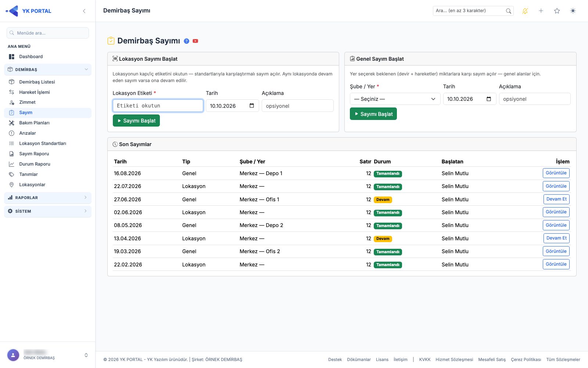This screenshot has height=368, width=588.
Task: Collapse sidebar with left chevron icon
Action: click(x=84, y=11)
